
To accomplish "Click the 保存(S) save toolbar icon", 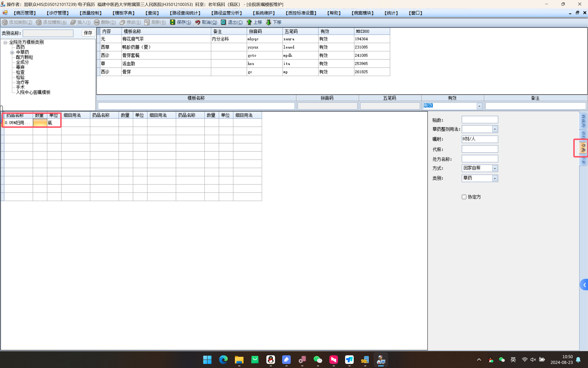I will click(173, 22).
